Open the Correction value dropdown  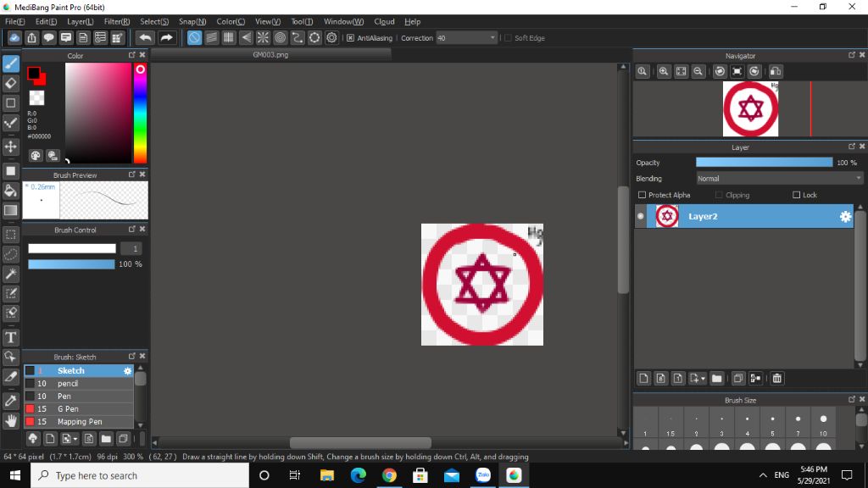pyautogui.click(x=492, y=37)
